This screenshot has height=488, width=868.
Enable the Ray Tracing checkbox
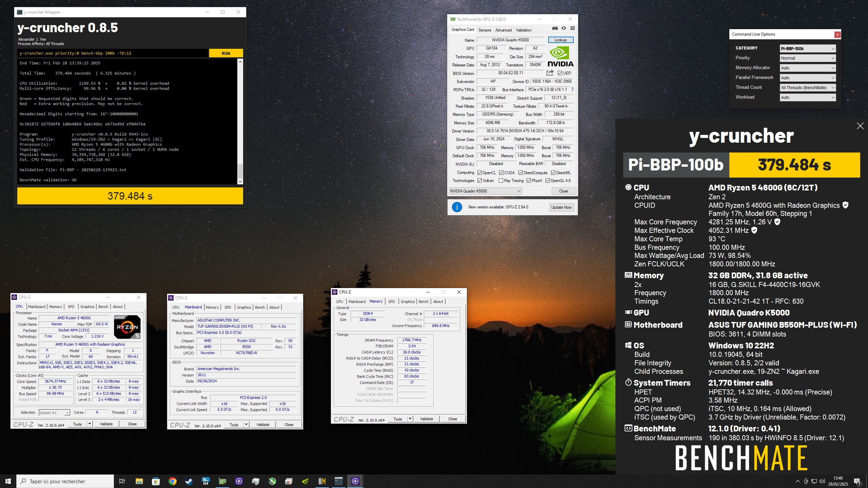501,181
